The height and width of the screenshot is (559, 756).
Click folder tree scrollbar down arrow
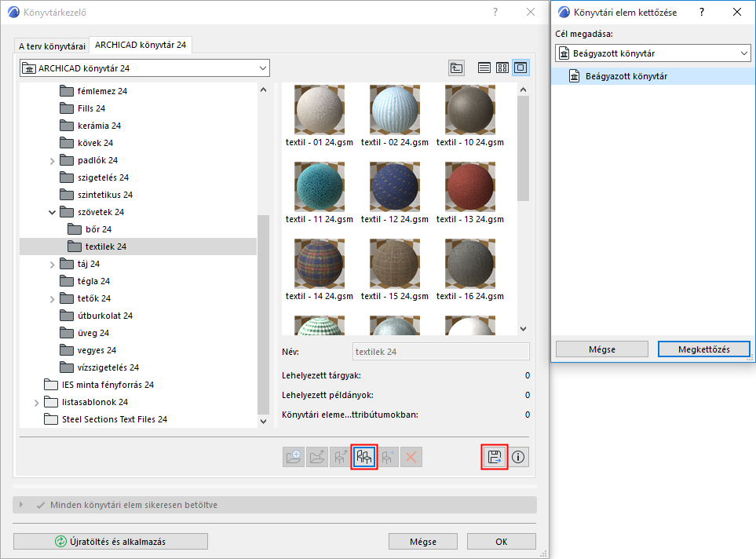pos(263,421)
